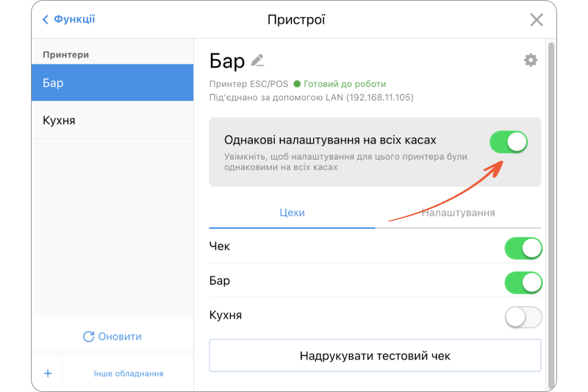Open Інше обладнання

click(129, 374)
